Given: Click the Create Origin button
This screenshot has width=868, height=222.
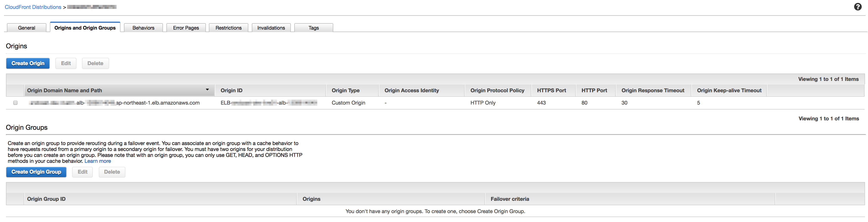Looking at the screenshot, I should click(28, 63).
